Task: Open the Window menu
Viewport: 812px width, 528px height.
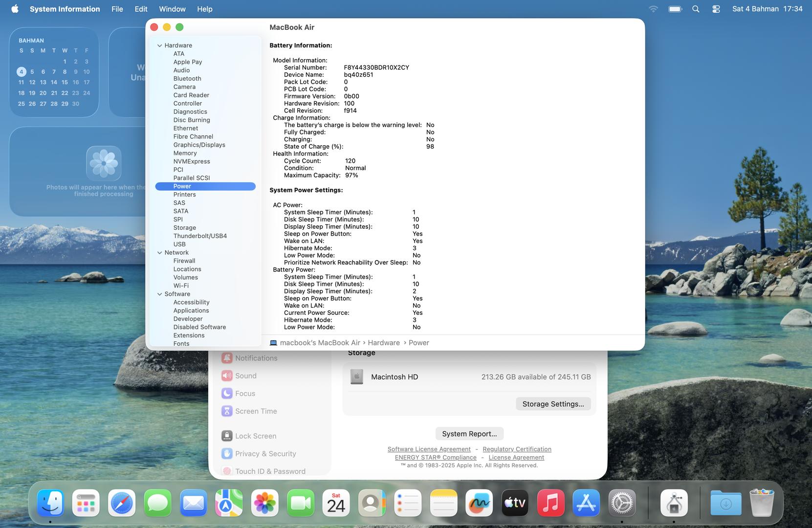Action: click(172, 9)
